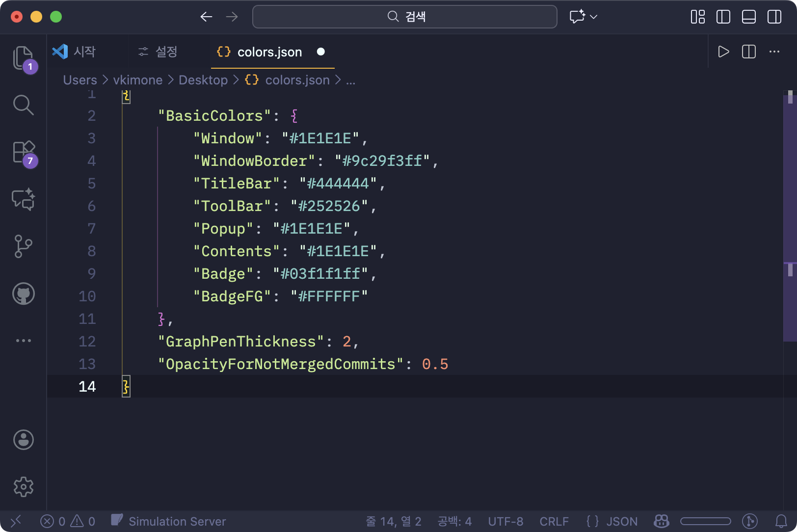This screenshot has width=797, height=532.
Task: Toggle the primary sidebar visibility
Action: point(723,17)
